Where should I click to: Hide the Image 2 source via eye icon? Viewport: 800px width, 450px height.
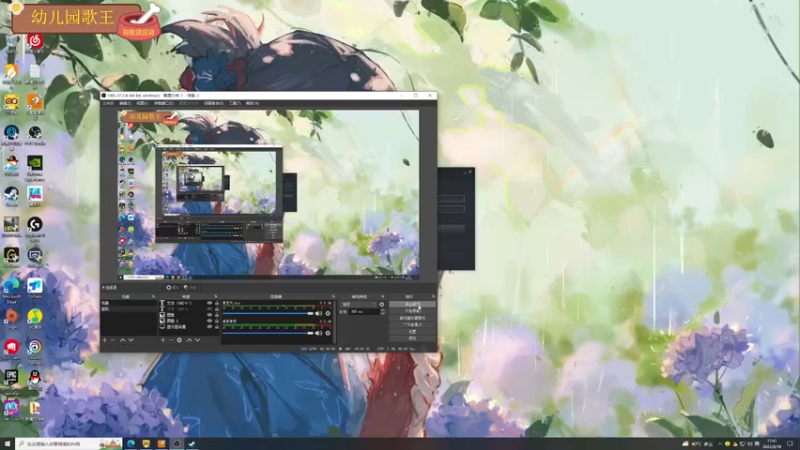point(210,320)
